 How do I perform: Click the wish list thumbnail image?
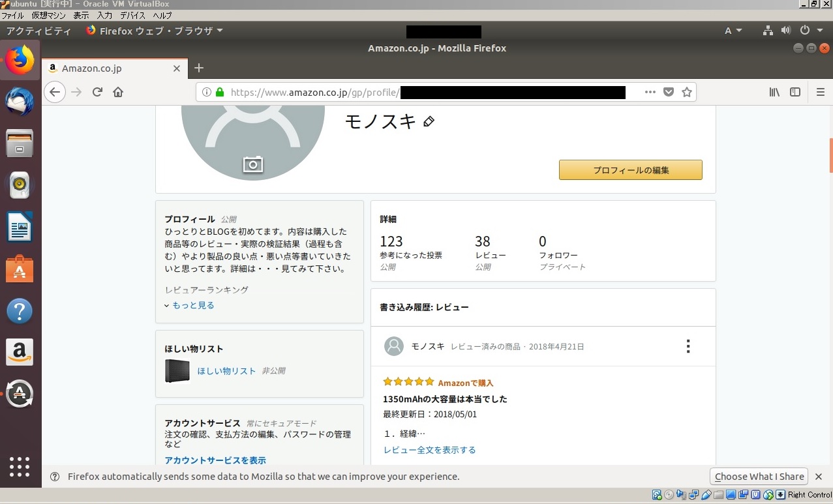[177, 371]
